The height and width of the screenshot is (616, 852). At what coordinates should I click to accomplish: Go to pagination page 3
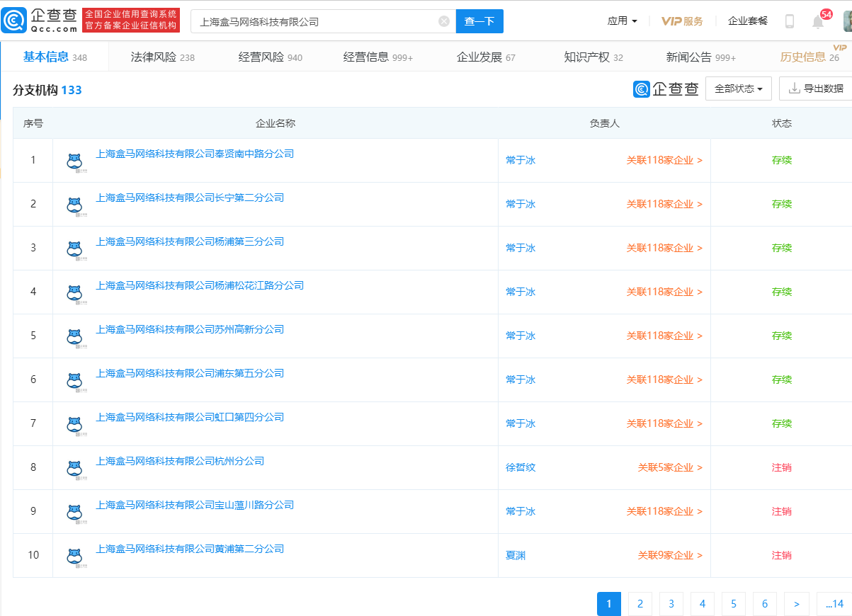(671, 604)
